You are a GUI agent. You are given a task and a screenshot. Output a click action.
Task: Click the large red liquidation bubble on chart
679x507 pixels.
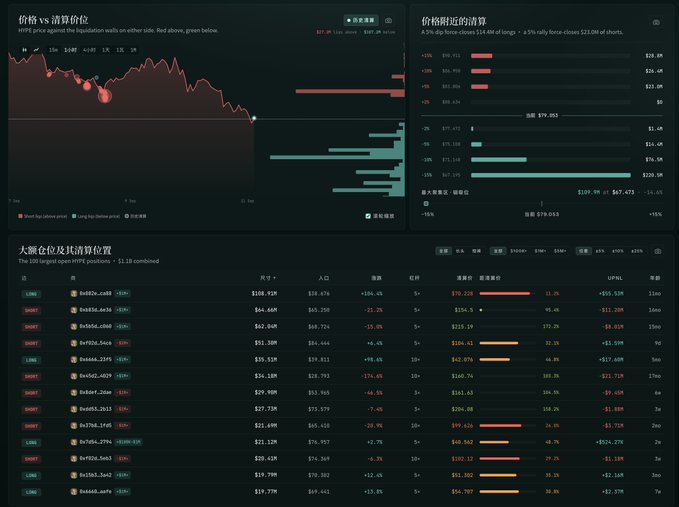point(105,96)
